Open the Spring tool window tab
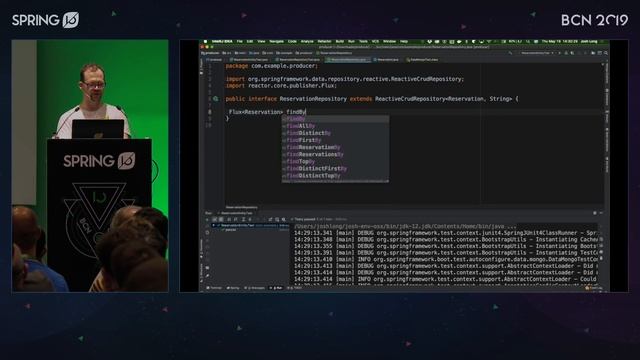Viewport: 640px width, 360px height. pos(233,288)
